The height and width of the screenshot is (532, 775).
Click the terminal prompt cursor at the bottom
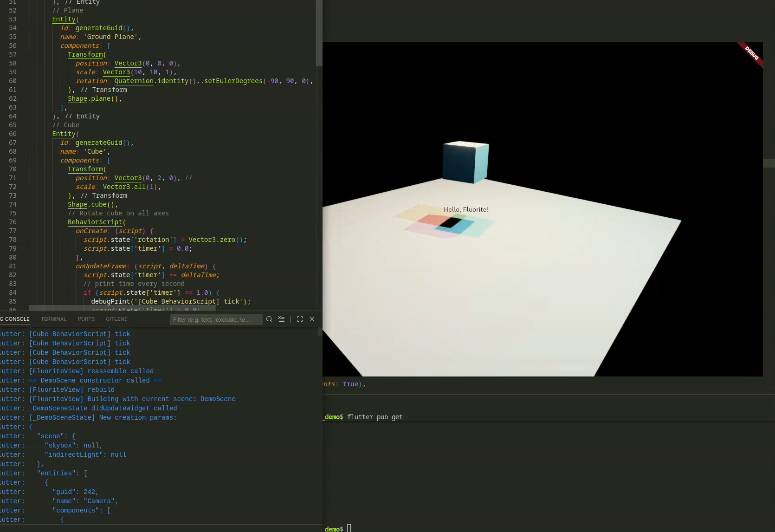click(x=349, y=528)
